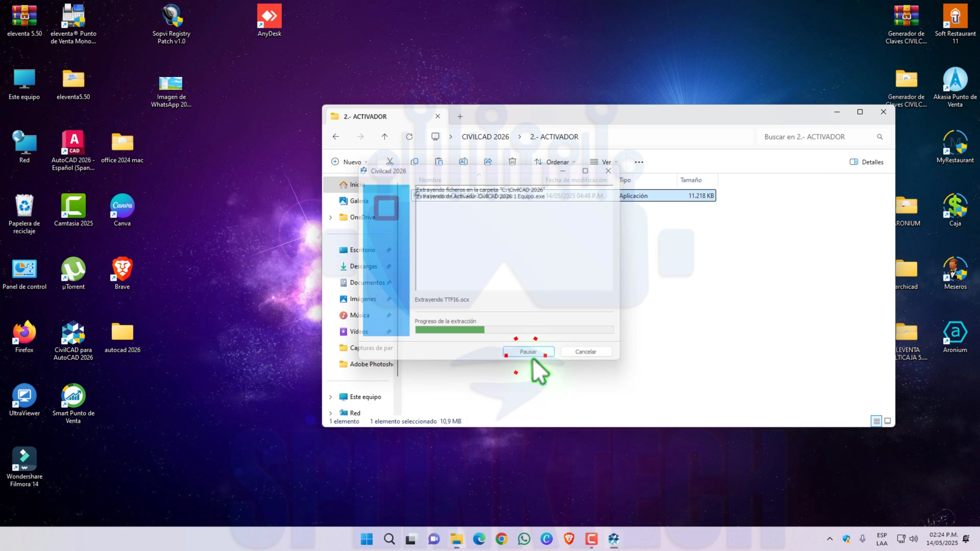Click the taskbar clock showing 02:24 P.M.
The height and width of the screenshot is (551, 980).
(942, 539)
